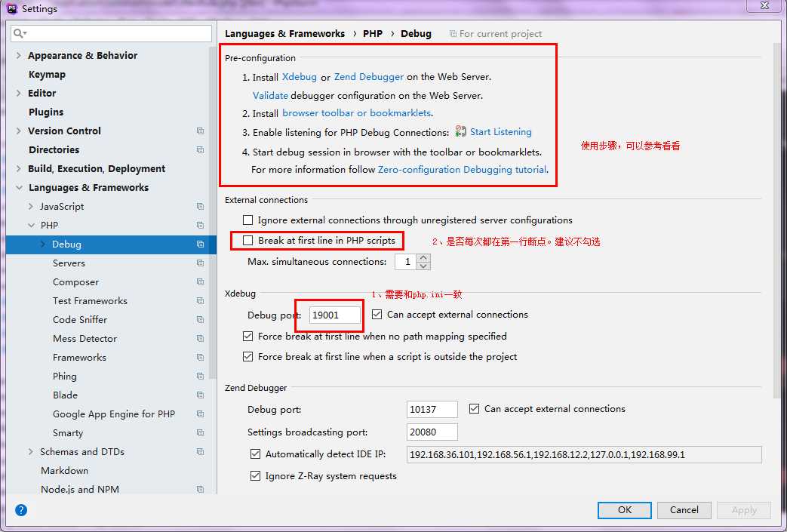The width and height of the screenshot is (787, 532).
Task: Select Plugins in settings tree
Action: point(46,112)
